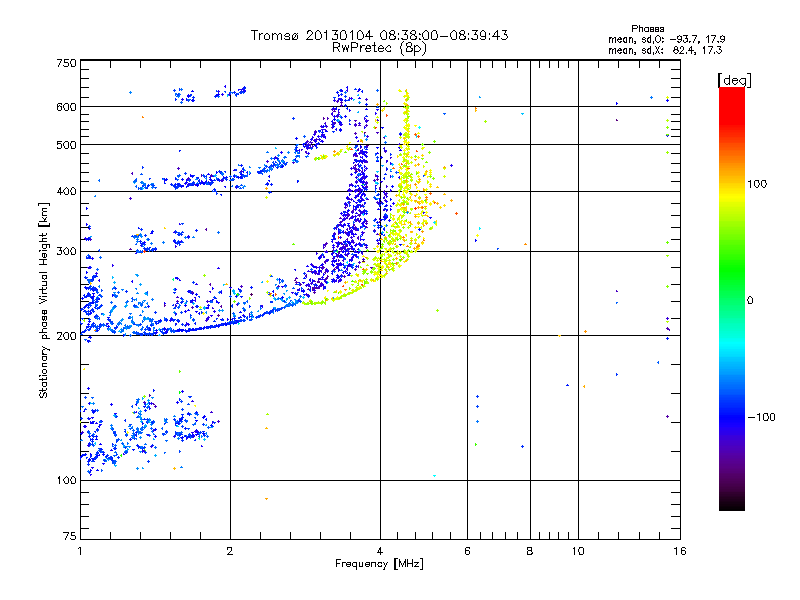Click the black bottom of the colorbar

pyautogui.click(x=732, y=503)
